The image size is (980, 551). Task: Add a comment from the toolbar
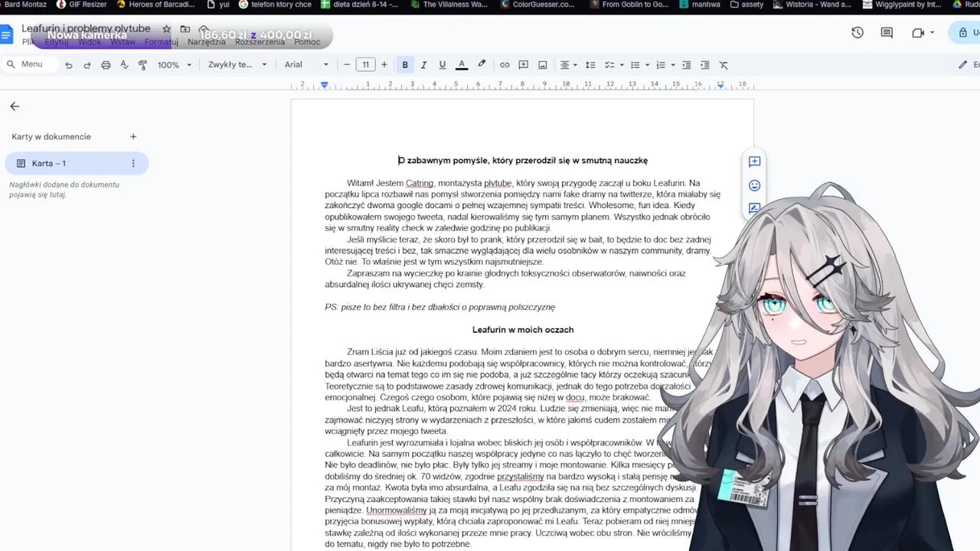tap(524, 65)
